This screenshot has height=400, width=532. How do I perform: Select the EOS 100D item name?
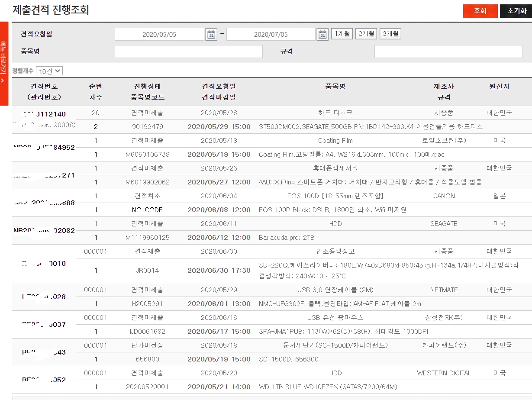(x=335, y=196)
